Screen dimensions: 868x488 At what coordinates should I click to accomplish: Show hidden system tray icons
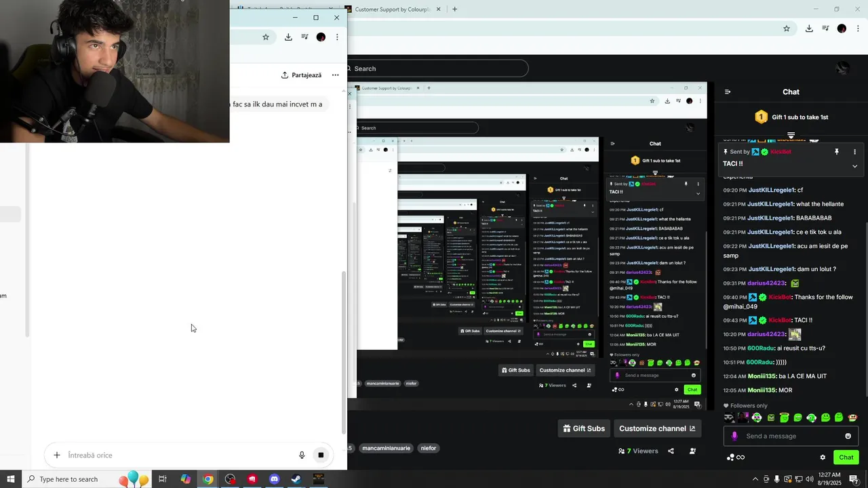click(755, 479)
